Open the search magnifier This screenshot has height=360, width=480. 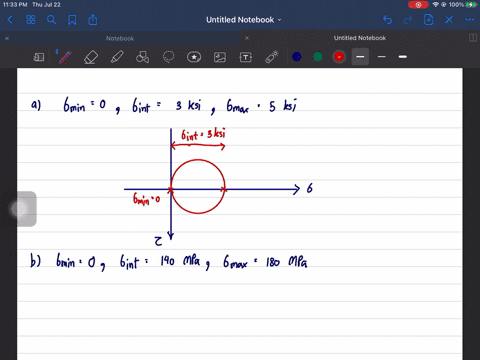[x=51, y=20]
